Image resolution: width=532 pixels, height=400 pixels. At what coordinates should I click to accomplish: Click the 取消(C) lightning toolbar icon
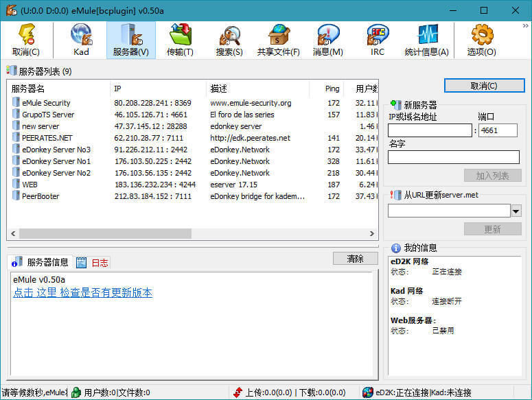[x=26, y=40]
